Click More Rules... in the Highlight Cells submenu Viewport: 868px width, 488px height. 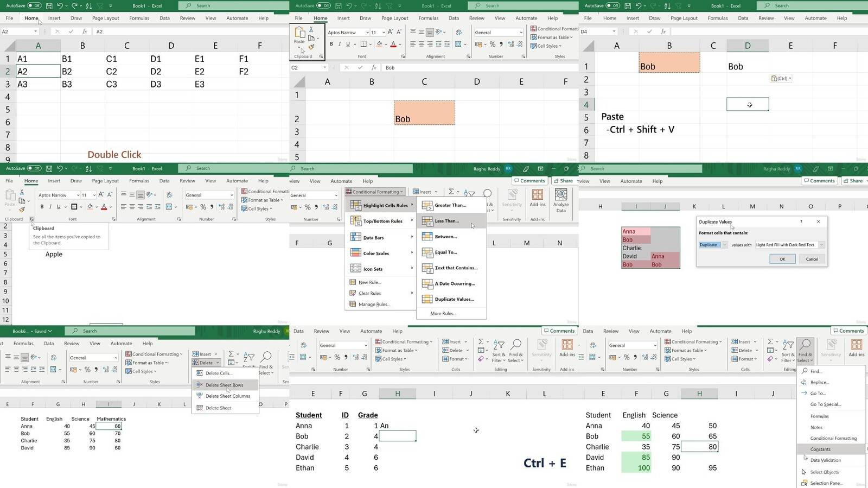pos(443,313)
